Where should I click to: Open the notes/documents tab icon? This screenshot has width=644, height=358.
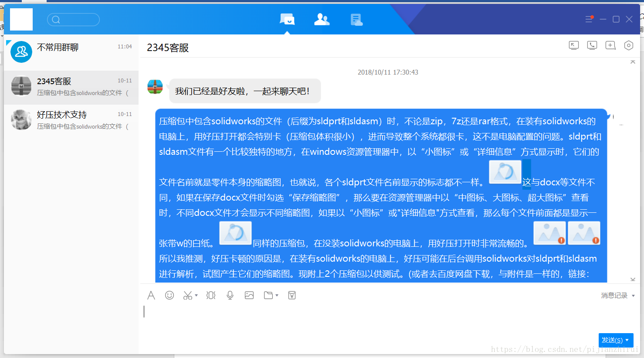pyautogui.click(x=356, y=19)
